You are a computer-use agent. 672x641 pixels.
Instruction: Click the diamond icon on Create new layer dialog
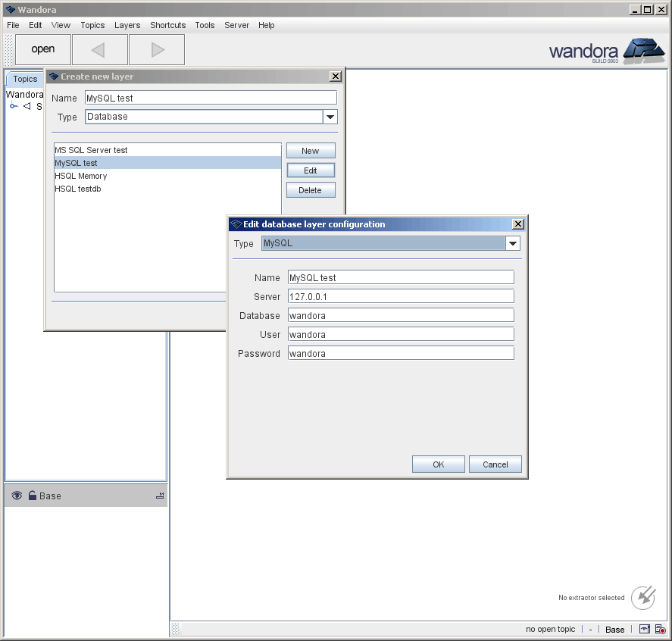[x=54, y=77]
